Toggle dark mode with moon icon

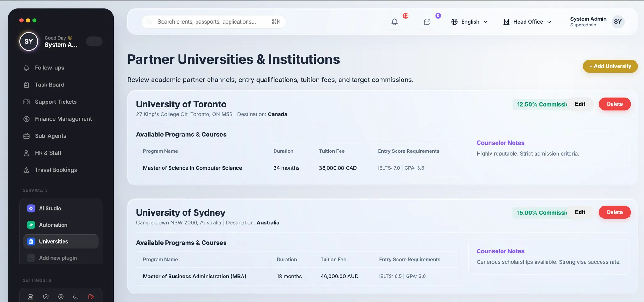(76, 297)
